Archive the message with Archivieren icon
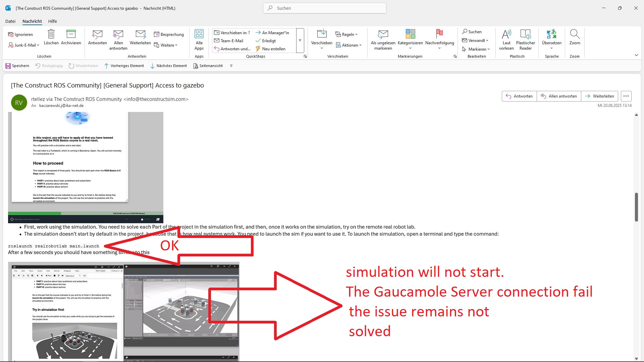 (71, 35)
